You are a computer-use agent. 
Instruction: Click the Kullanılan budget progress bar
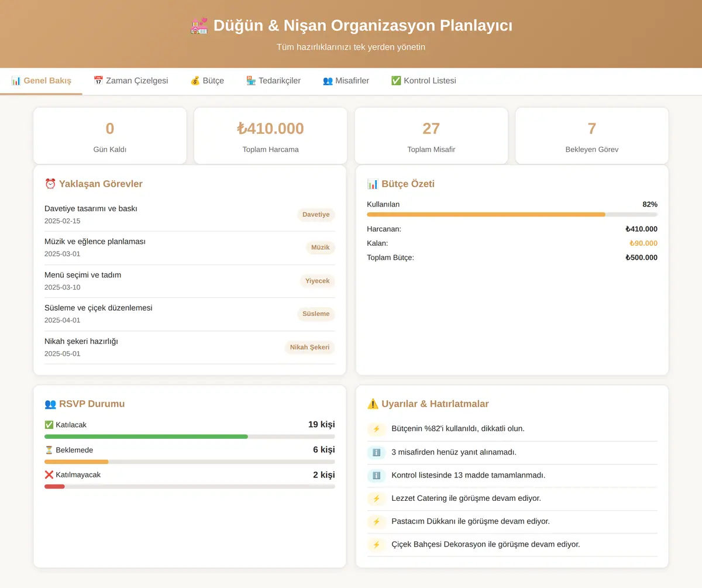[512, 215]
